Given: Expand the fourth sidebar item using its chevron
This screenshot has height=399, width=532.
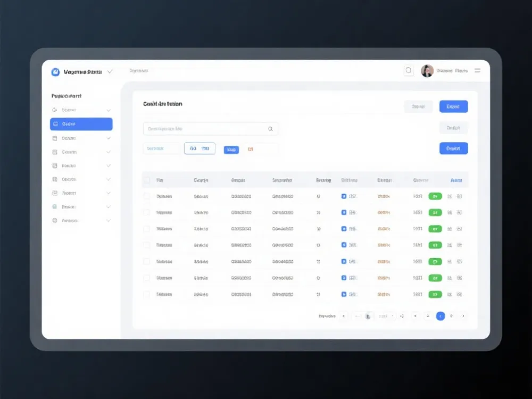Looking at the screenshot, I should pyautogui.click(x=109, y=152).
